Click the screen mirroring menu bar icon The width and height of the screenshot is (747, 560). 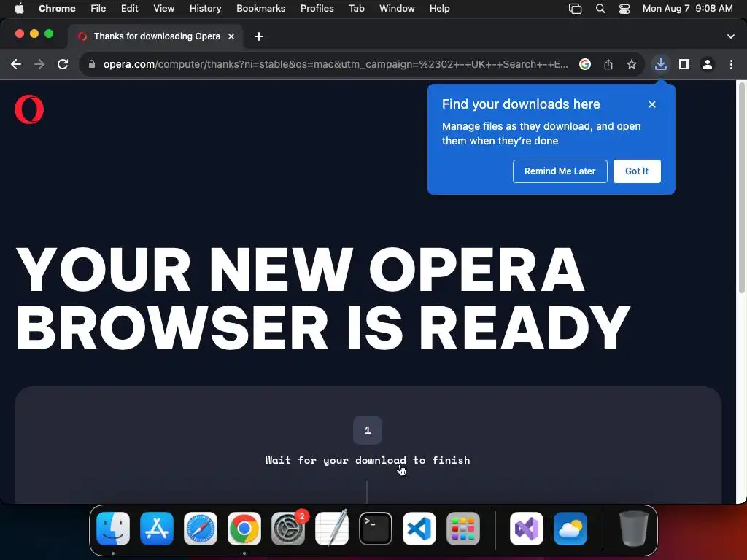[x=576, y=9]
